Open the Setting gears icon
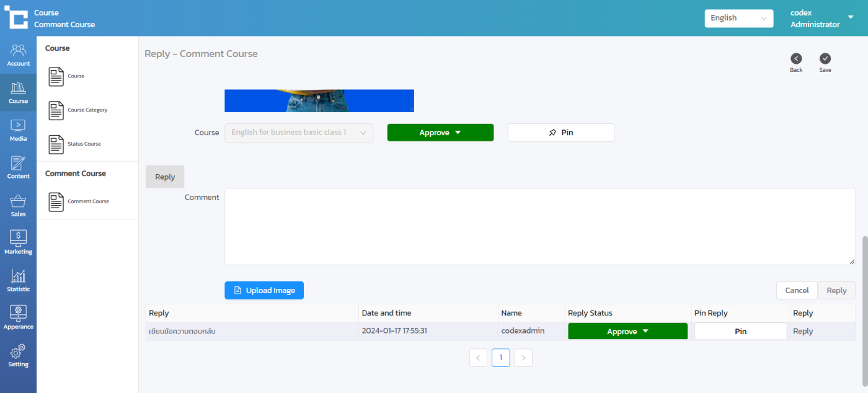This screenshot has width=868, height=393. point(18,355)
